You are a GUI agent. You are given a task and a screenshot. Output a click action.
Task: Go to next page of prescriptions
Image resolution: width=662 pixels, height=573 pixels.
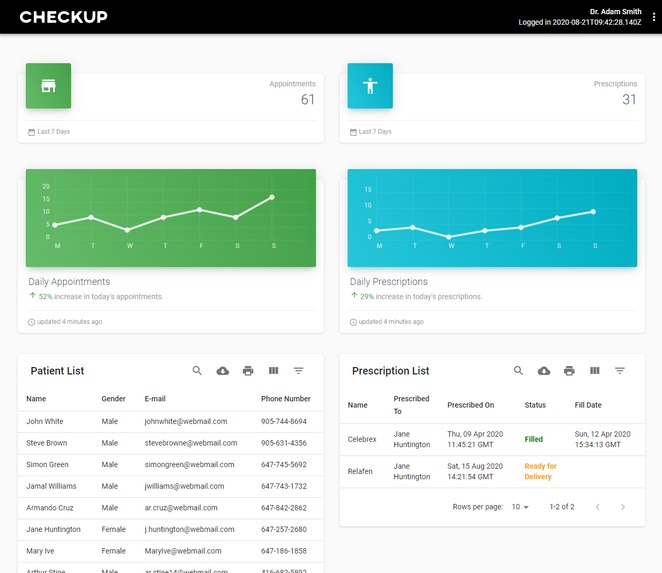tap(623, 507)
